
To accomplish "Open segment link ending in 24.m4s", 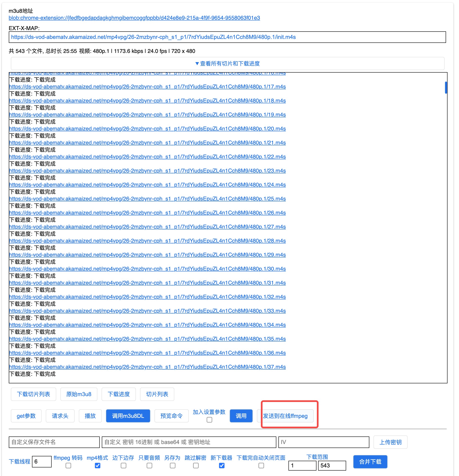I will point(147,185).
